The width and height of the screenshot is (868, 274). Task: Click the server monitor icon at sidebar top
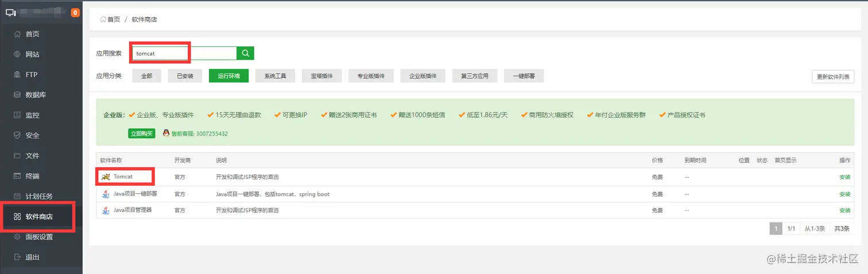click(x=11, y=13)
